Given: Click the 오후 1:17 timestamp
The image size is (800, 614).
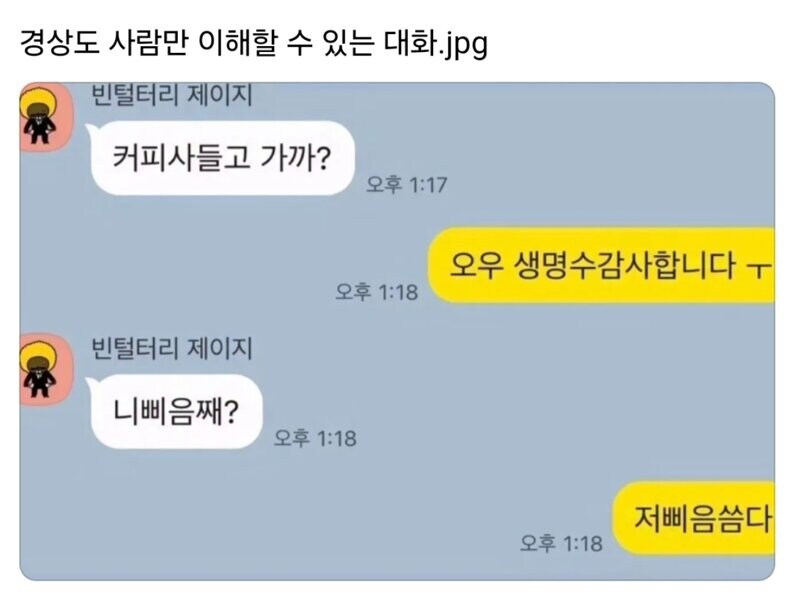Looking at the screenshot, I should [407, 184].
